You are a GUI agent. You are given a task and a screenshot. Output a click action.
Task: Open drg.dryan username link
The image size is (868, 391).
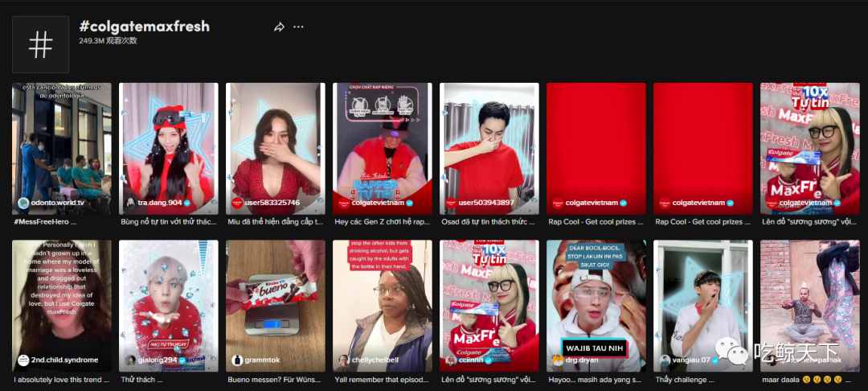(583, 360)
